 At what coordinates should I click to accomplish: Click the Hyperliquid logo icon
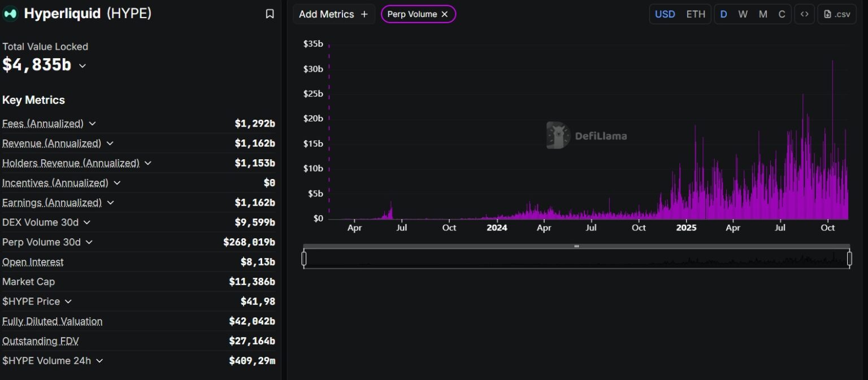[10, 14]
